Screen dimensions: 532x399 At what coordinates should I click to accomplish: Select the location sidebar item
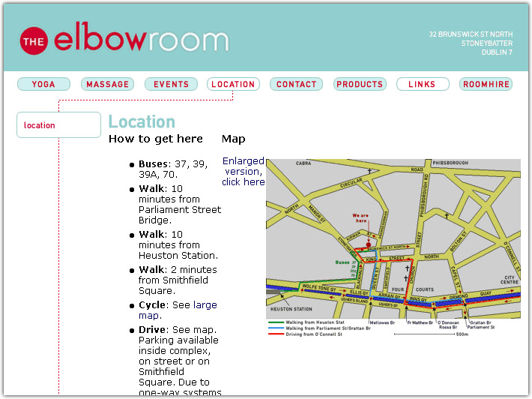click(x=58, y=125)
